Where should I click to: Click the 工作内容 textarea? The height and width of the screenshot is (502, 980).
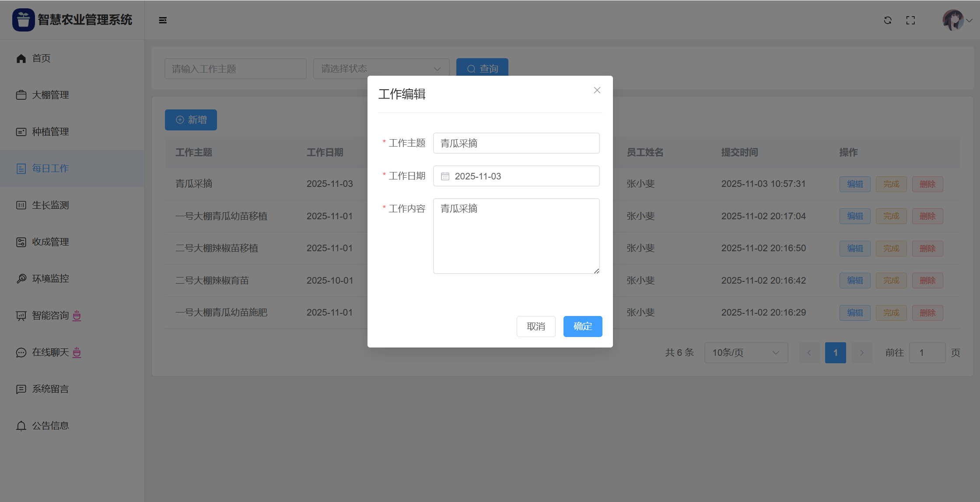click(x=516, y=236)
